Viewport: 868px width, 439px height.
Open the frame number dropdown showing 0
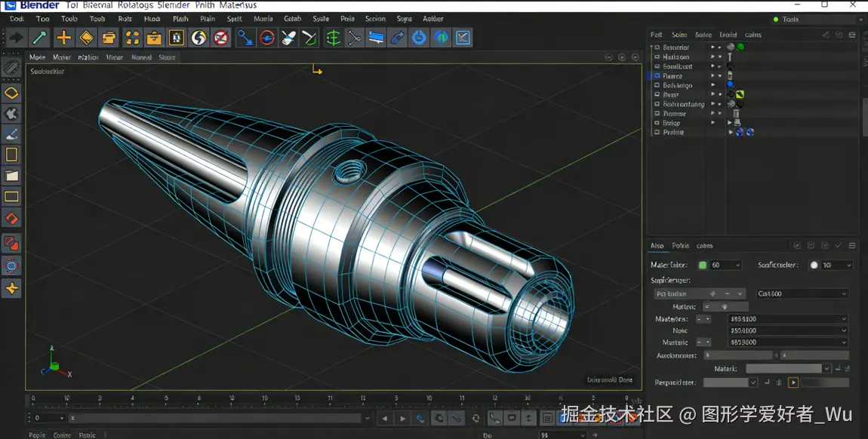(x=48, y=418)
